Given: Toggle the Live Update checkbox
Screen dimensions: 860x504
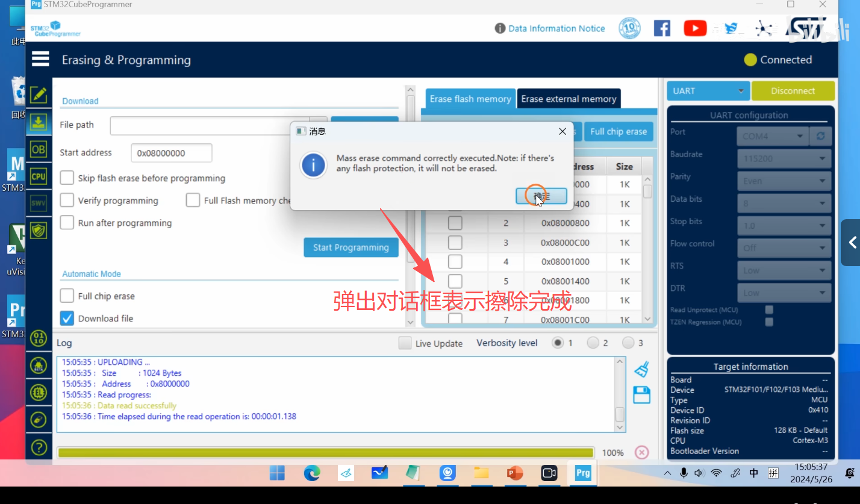Looking at the screenshot, I should [x=405, y=343].
